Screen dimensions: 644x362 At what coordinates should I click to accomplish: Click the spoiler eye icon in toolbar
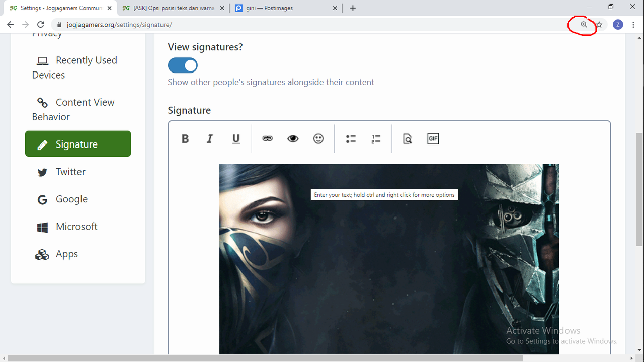(x=293, y=138)
